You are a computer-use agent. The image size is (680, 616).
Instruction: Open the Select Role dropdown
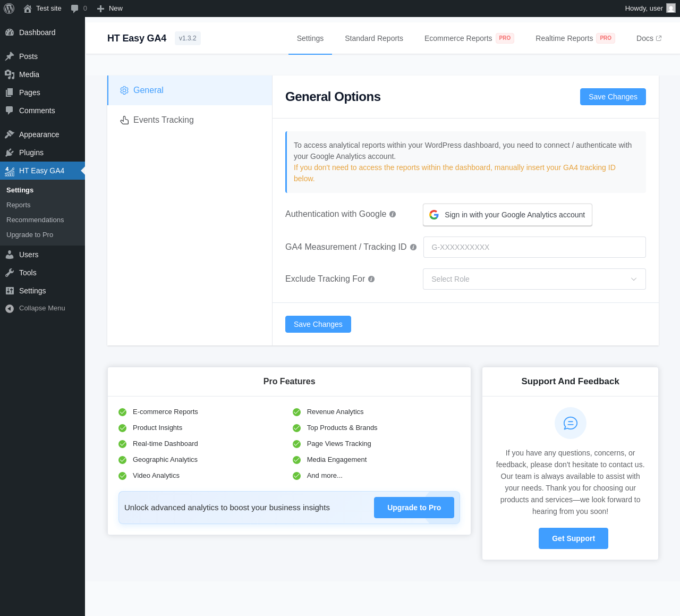tap(534, 279)
